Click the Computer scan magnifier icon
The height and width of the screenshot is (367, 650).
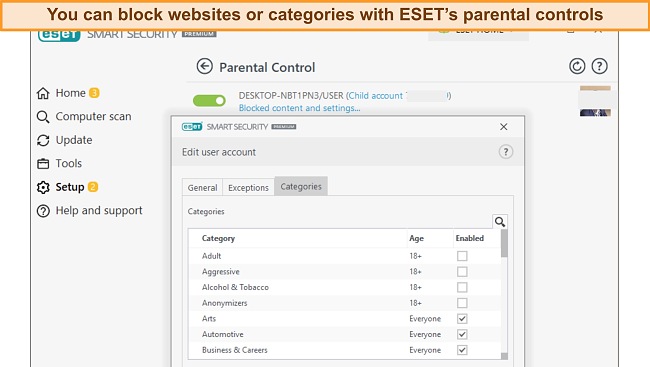[x=43, y=117]
